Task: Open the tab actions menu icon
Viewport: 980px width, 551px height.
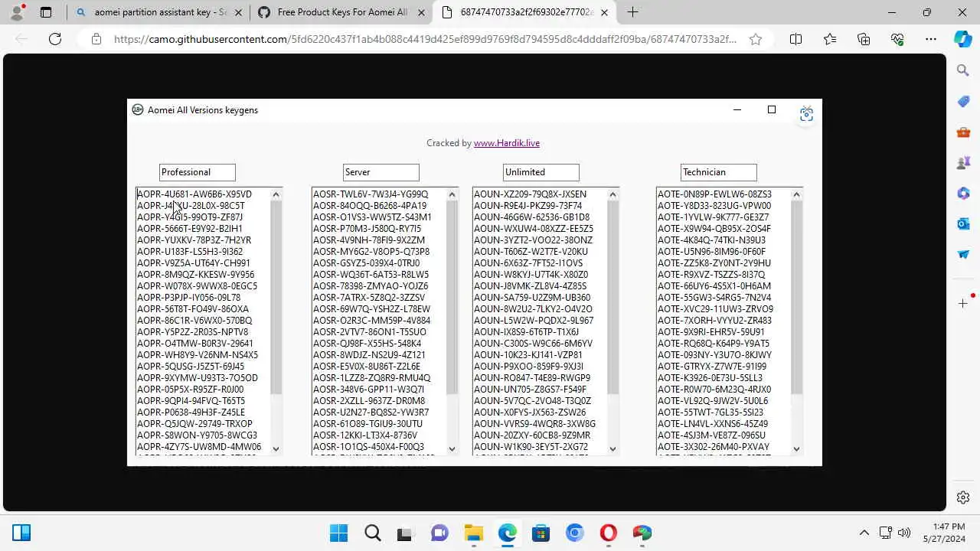Action: tap(46, 12)
